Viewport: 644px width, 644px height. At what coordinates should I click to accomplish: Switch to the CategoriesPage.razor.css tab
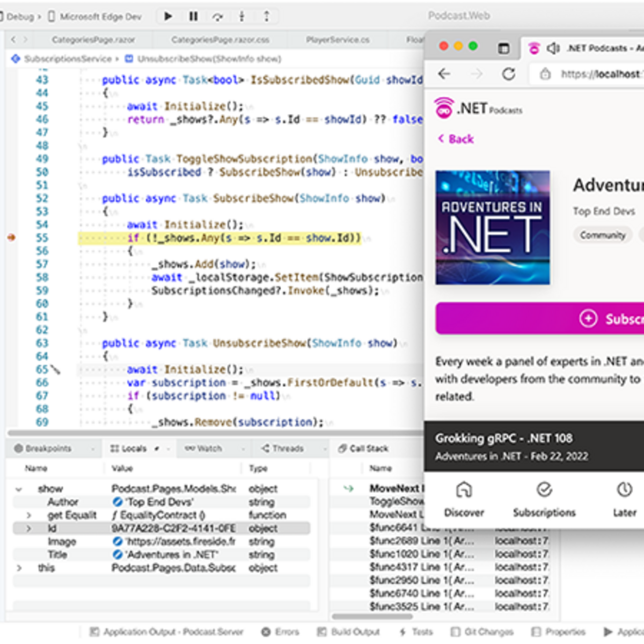coord(221,39)
